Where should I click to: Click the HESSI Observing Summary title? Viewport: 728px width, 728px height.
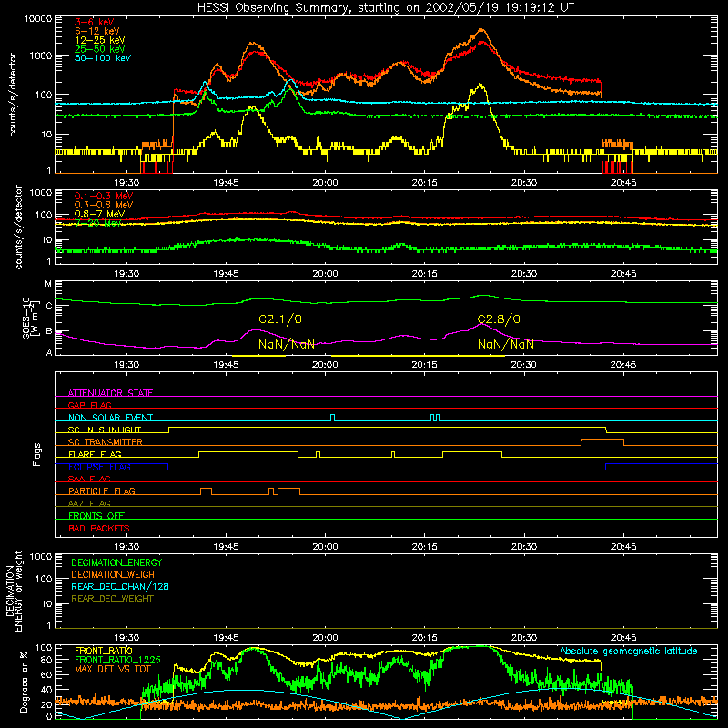pyautogui.click(x=386, y=8)
